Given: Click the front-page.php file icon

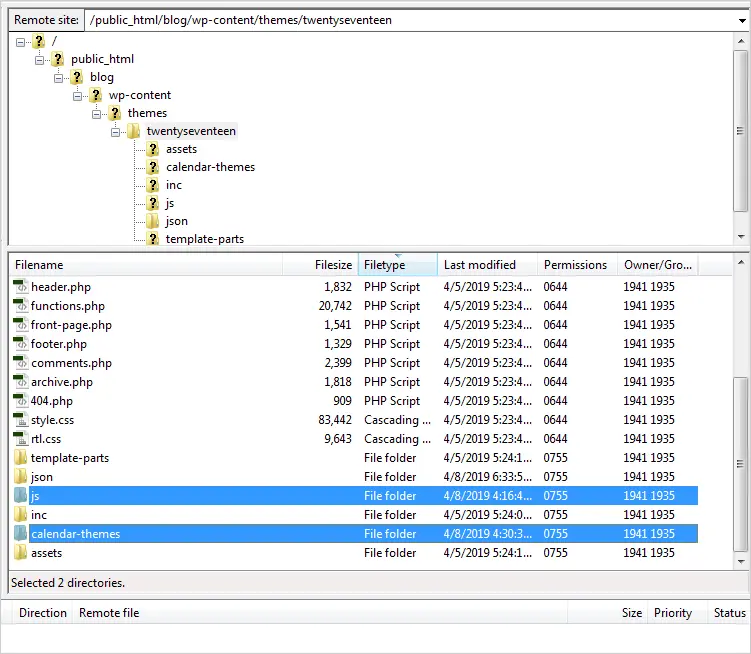Looking at the screenshot, I should (x=21, y=325).
